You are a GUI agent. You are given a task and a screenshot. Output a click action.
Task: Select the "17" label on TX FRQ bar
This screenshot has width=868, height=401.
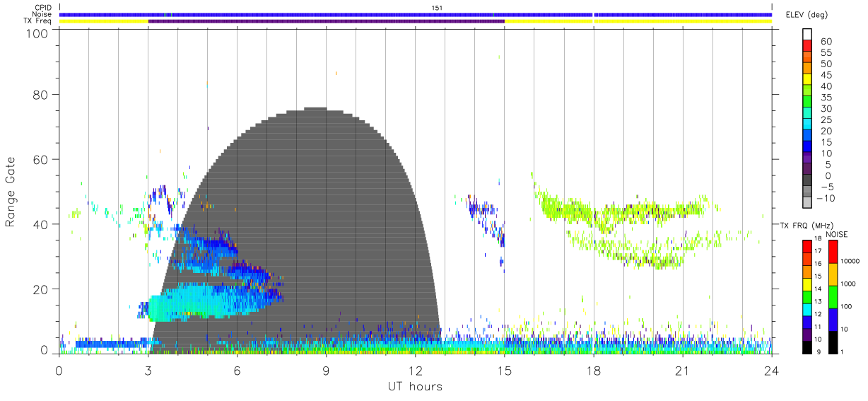pyautogui.click(x=816, y=251)
